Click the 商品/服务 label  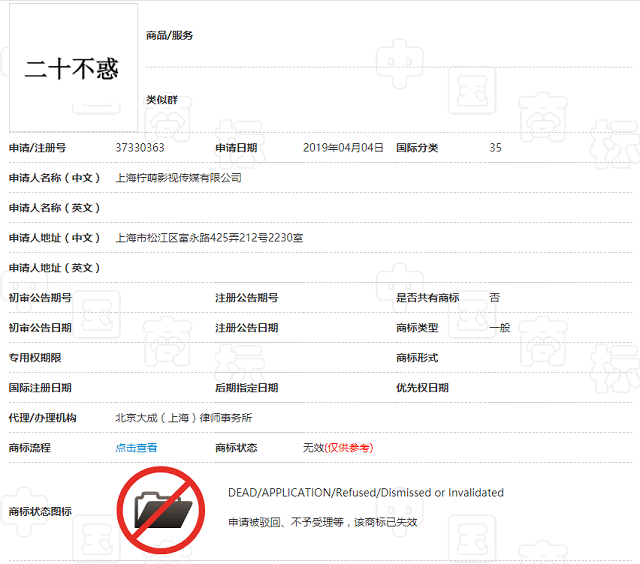170,36
